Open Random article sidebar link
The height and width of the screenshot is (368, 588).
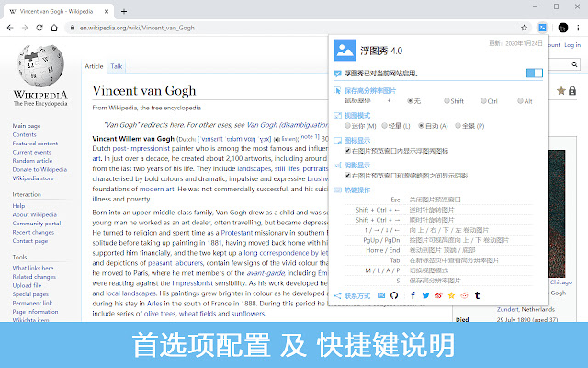click(32, 161)
